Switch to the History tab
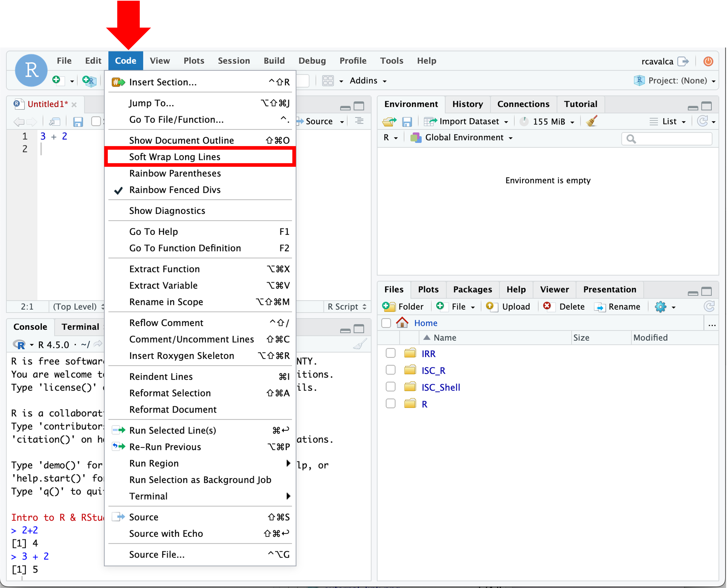Viewport: 727px width, 588px height. tap(467, 104)
